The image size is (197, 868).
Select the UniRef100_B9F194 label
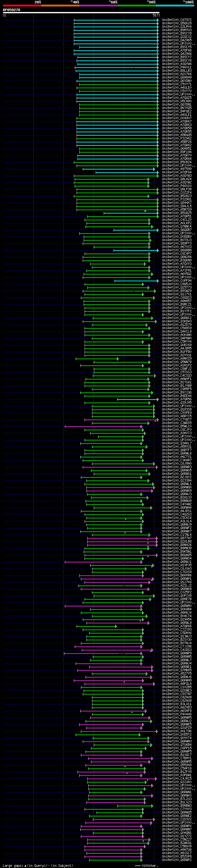[177, 152]
